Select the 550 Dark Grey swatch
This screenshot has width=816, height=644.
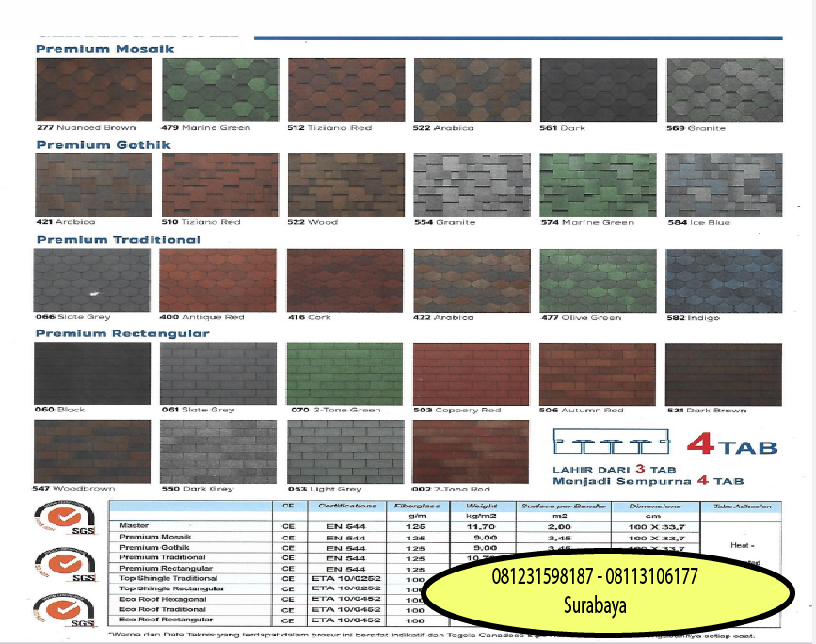tap(218, 452)
